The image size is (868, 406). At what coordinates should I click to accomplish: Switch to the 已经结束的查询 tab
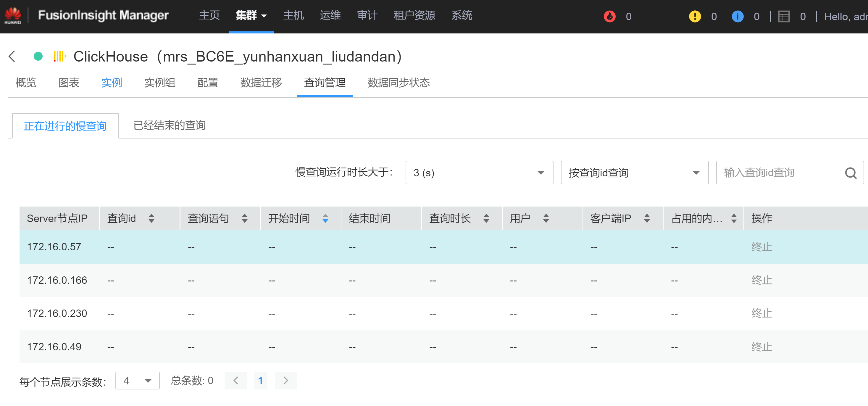[x=169, y=125]
